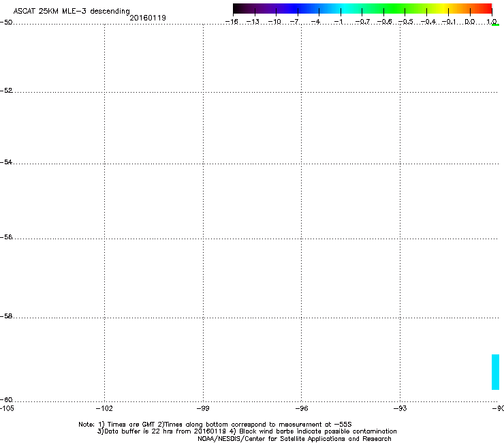Click the note line about Data buffer 22 hrs
The image size is (504, 443).
247,431
